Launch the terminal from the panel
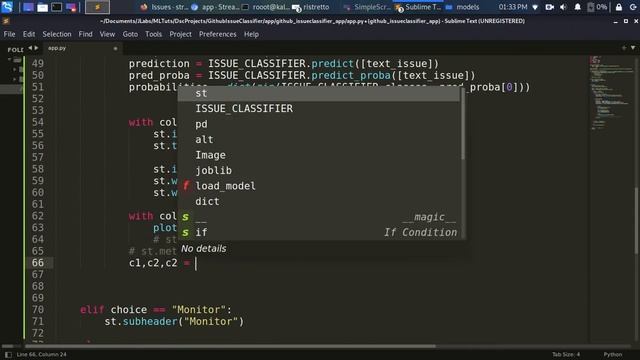This screenshot has width=640, height=360. coord(57,7)
